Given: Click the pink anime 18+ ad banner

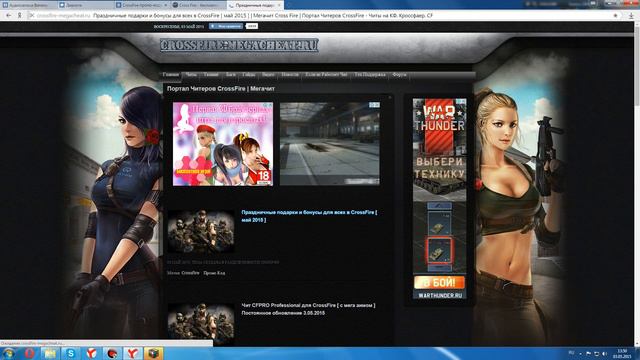Looking at the screenshot, I should tap(223, 144).
